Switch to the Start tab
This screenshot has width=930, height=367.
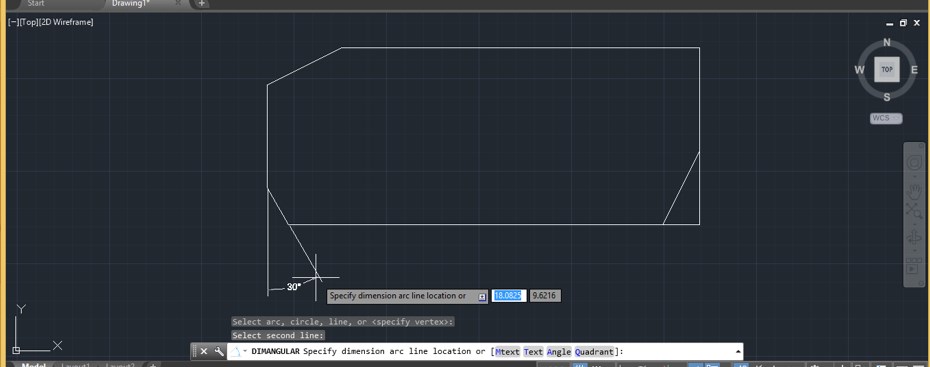[36, 4]
